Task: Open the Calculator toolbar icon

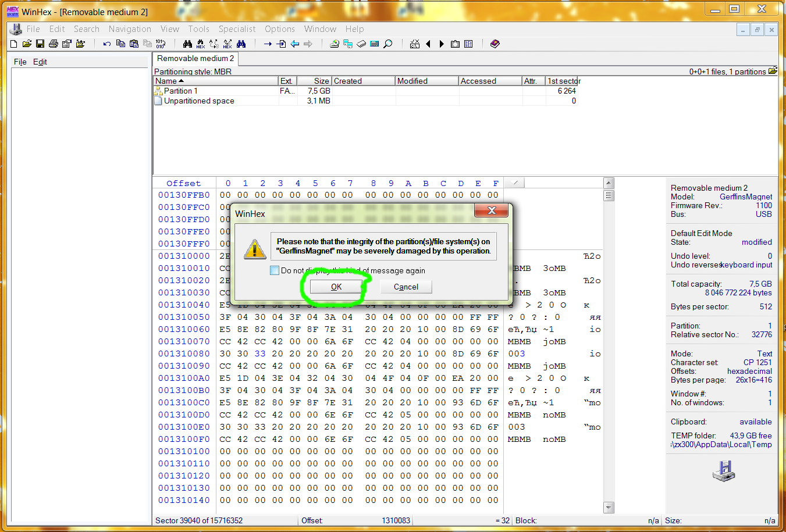Action: pos(374,44)
